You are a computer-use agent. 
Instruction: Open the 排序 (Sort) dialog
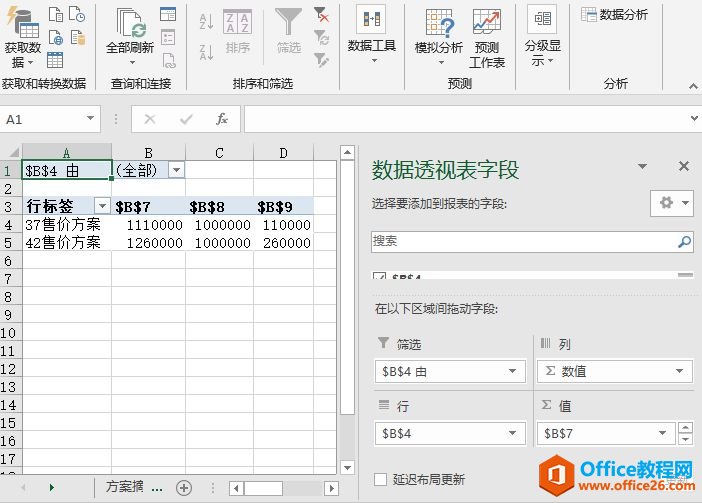pos(237,32)
